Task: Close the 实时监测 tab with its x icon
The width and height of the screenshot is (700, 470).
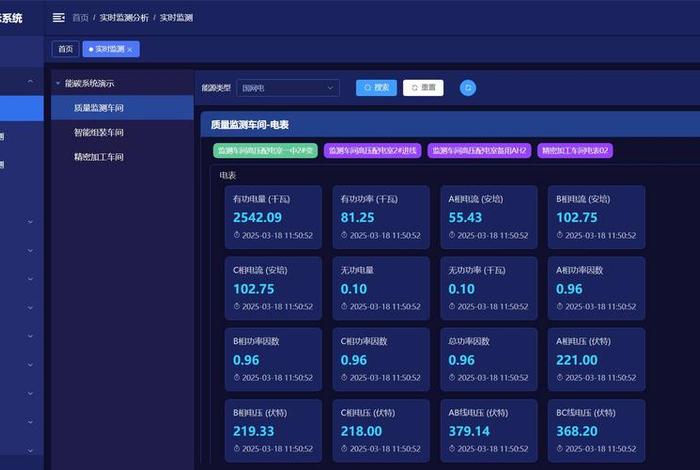Action: point(130,49)
